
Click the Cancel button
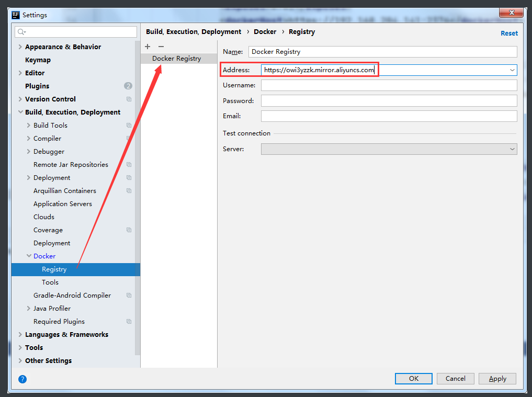pos(455,379)
